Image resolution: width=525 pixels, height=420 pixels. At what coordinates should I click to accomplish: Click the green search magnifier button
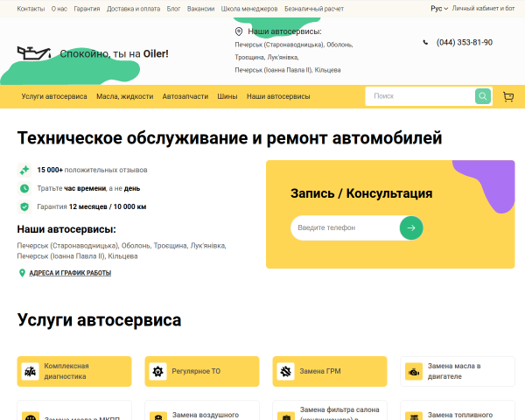click(483, 96)
